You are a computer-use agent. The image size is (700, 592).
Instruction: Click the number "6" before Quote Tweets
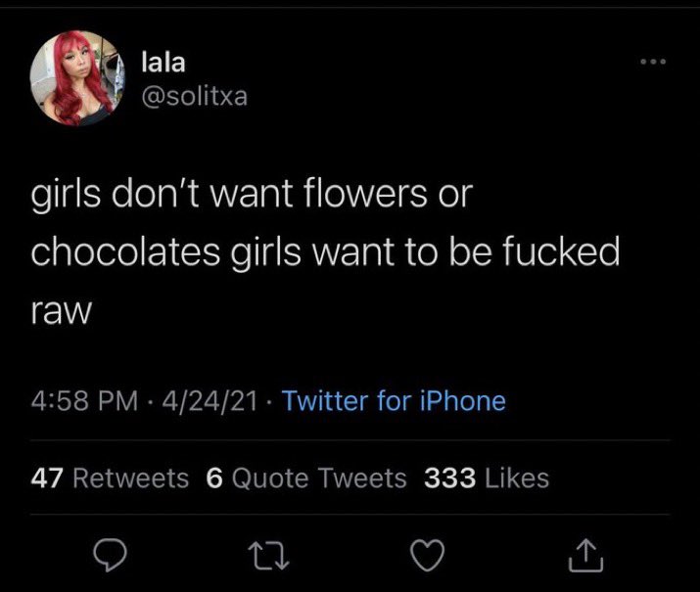click(x=214, y=478)
